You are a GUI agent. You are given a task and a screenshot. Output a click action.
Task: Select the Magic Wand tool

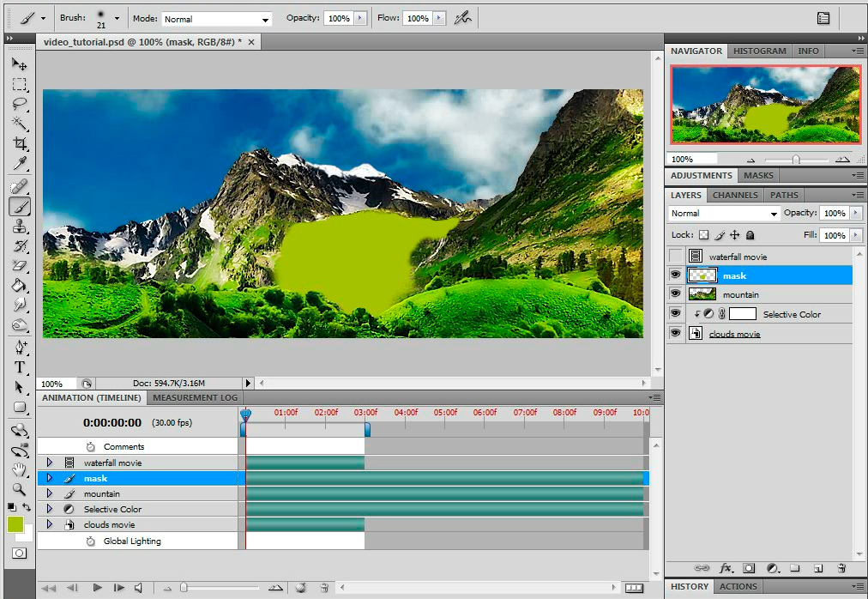(20, 123)
